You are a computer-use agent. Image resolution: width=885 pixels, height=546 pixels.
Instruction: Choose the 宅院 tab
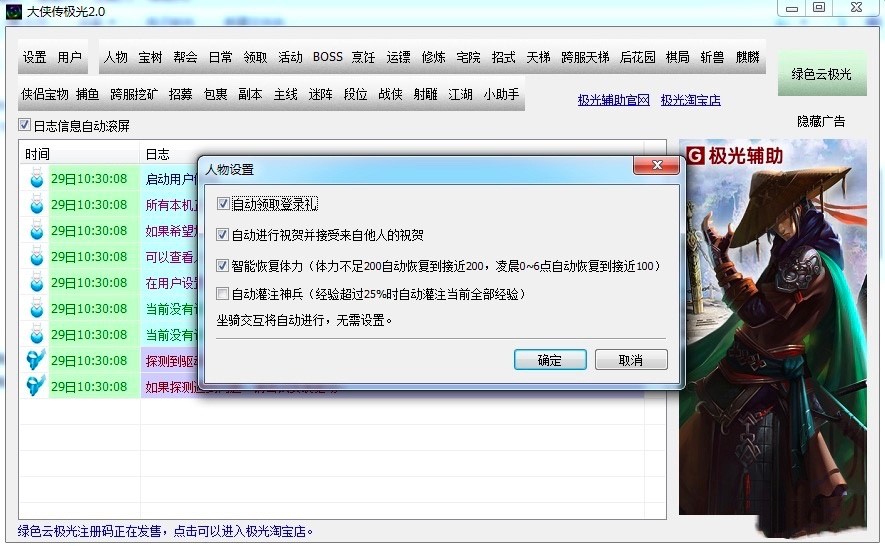click(468, 58)
